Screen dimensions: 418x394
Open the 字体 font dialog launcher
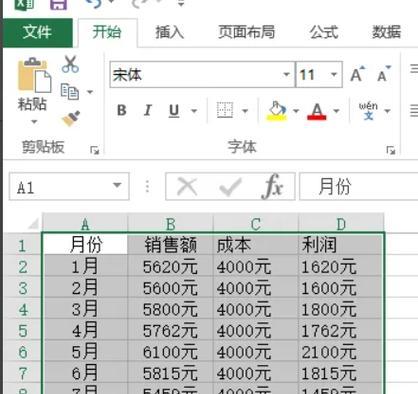click(x=391, y=150)
